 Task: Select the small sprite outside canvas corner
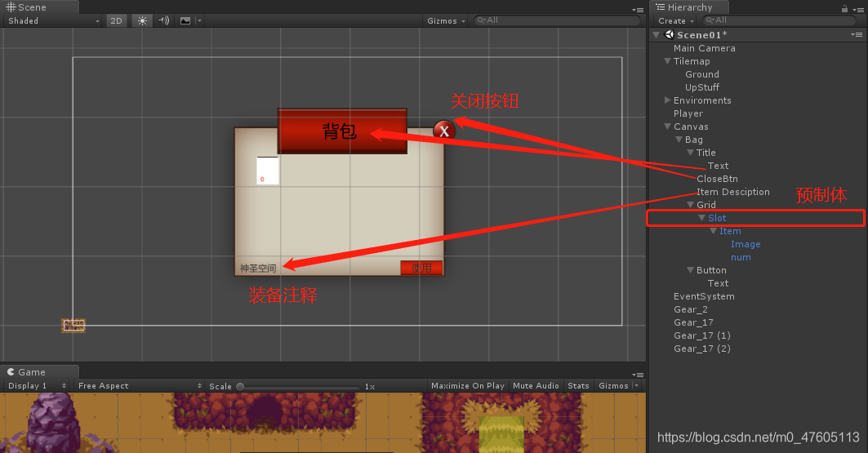(x=73, y=325)
